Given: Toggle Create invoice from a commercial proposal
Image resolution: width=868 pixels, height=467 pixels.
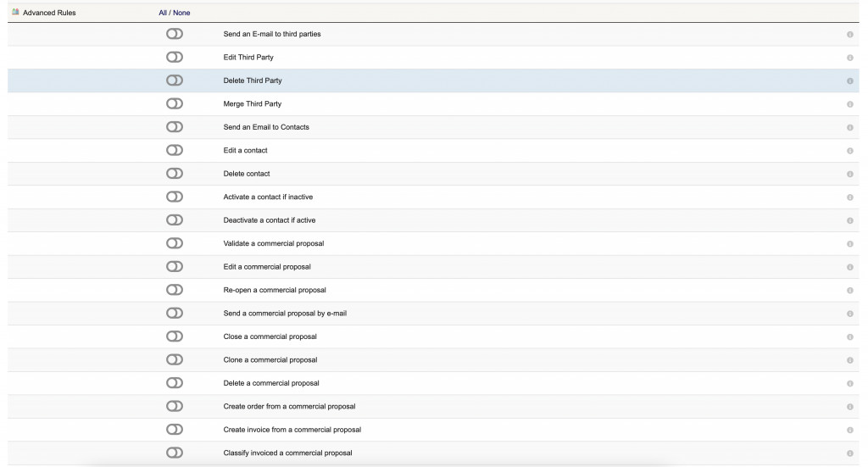Looking at the screenshot, I should [x=175, y=430].
